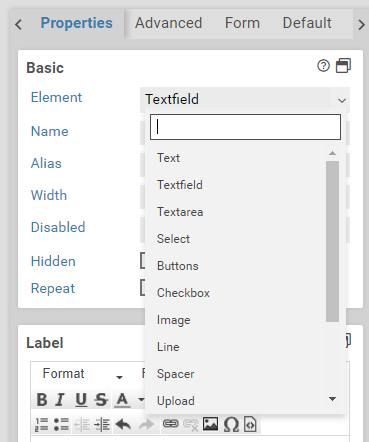This screenshot has height=442, width=369.
Task: Switch to the Advanced tab
Action: pos(168,23)
